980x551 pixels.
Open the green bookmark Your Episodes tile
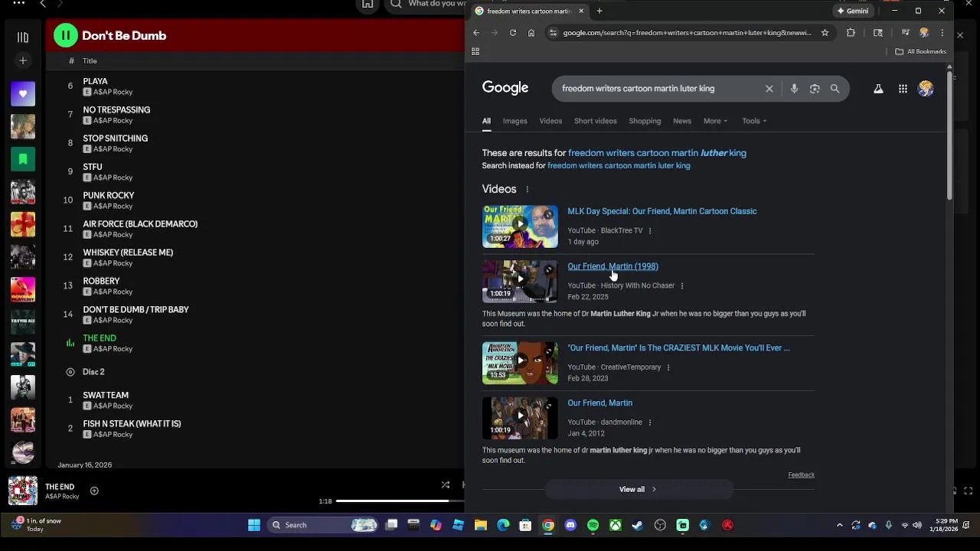pos(23,159)
